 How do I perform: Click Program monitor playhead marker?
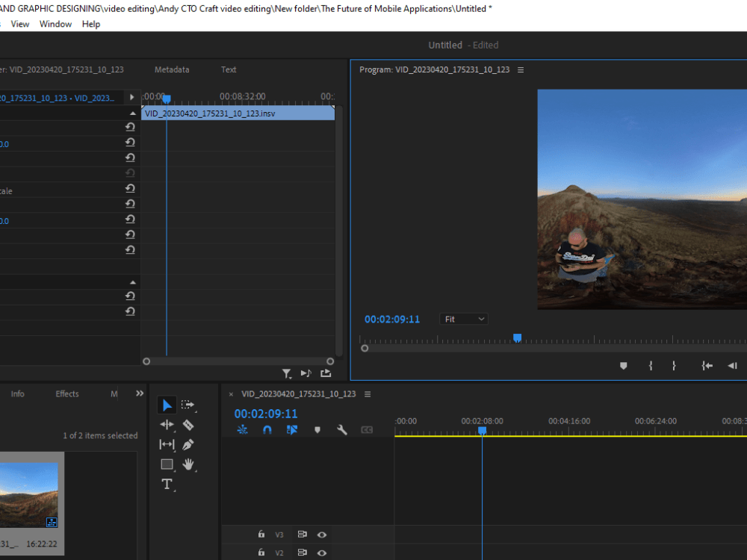click(517, 338)
